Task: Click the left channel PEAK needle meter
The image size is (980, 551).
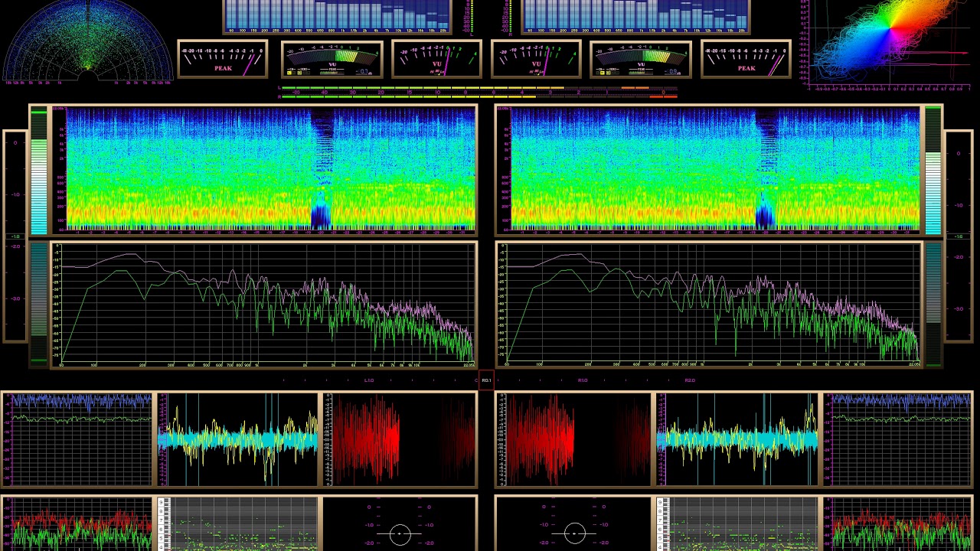Action: pyautogui.click(x=223, y=59)
